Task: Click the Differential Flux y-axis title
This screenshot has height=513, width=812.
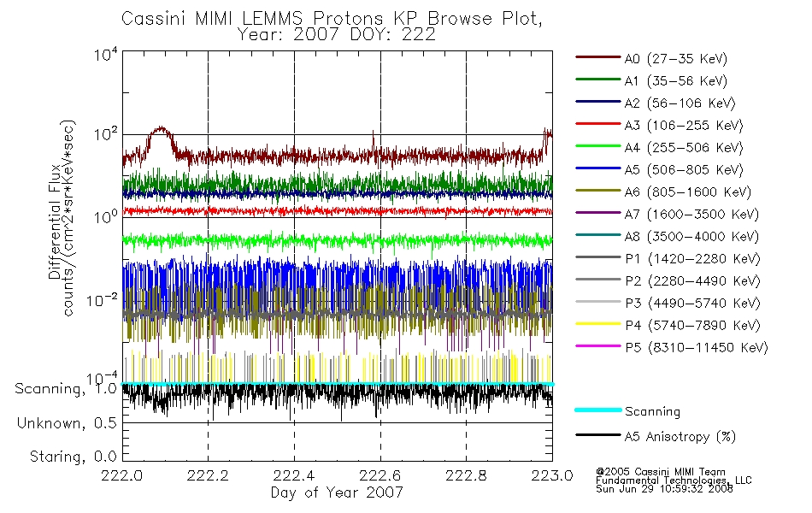Action: point(55,222)
